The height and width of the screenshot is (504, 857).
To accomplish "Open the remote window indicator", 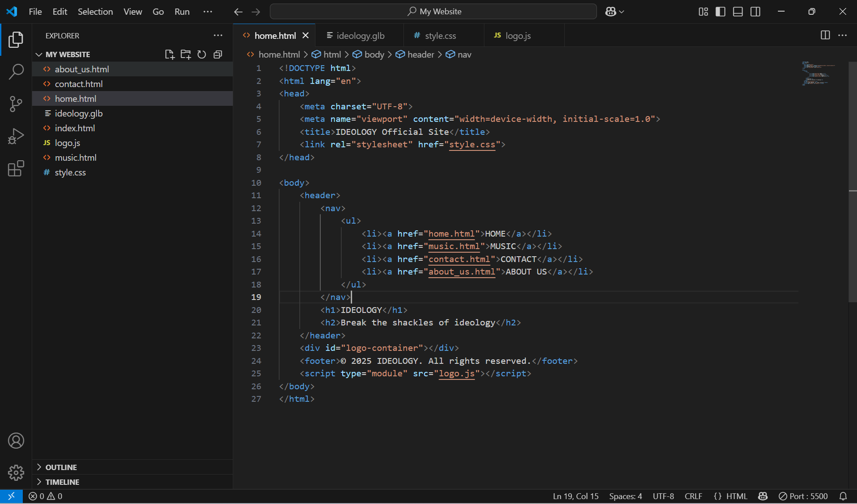I will [11, 496].
